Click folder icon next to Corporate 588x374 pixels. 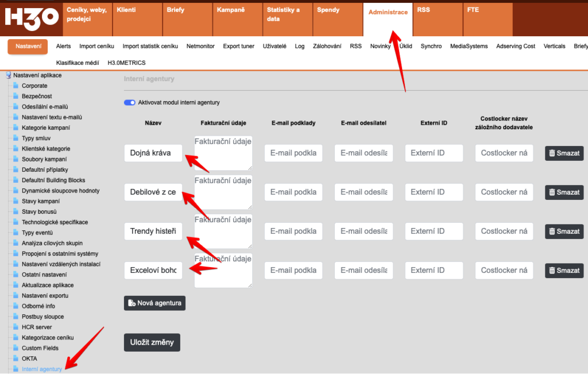(16, 86)
